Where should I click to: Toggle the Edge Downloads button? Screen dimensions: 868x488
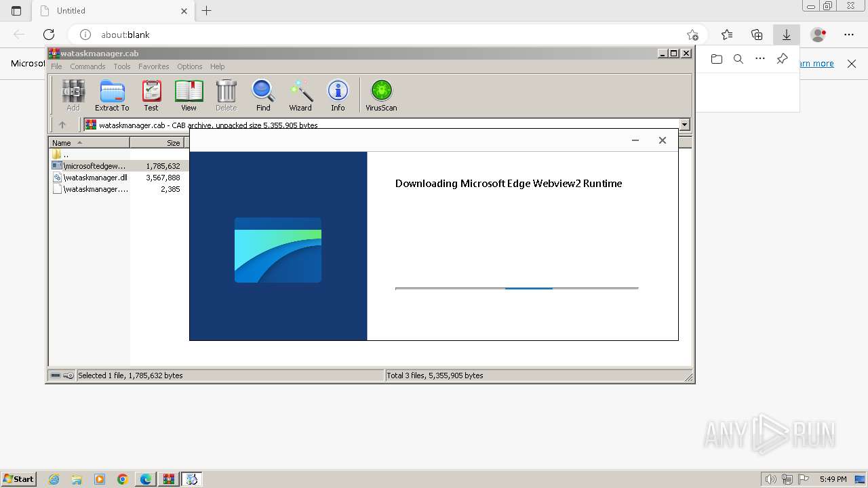coord(787,35)
